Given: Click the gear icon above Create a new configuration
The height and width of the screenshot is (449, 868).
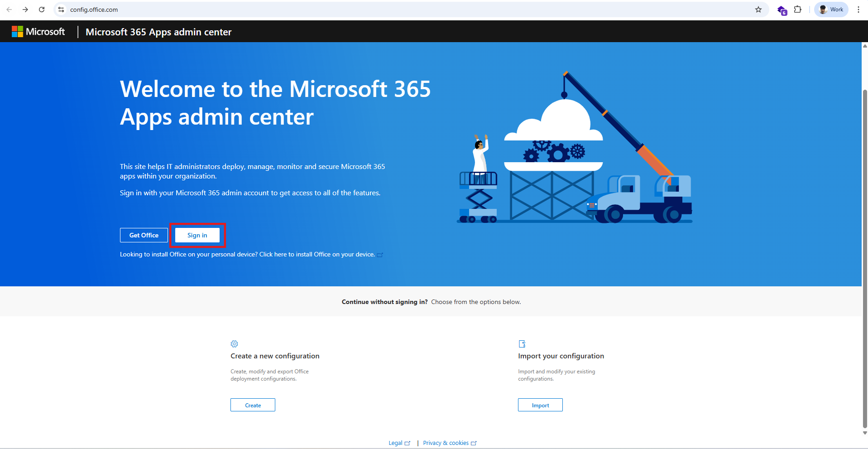Looking at the screenshot, I should pyautogui.click(x=234, y=344).
